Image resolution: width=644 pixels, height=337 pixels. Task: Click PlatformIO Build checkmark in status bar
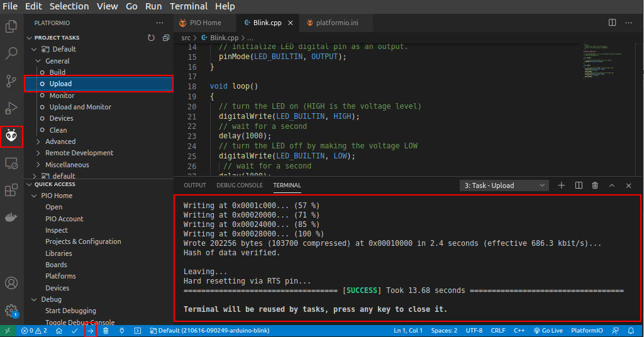tap(74, 331)
